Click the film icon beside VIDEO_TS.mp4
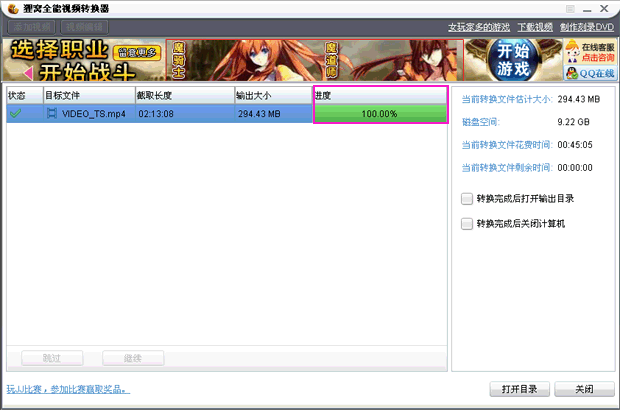Viewport: 620px width, 410px height. click(51, 113)
